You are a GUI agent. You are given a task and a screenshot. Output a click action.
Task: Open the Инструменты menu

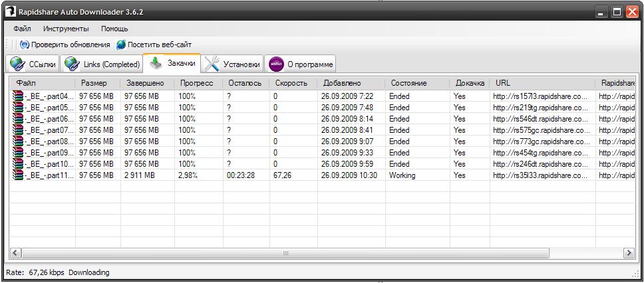(66, 29)
